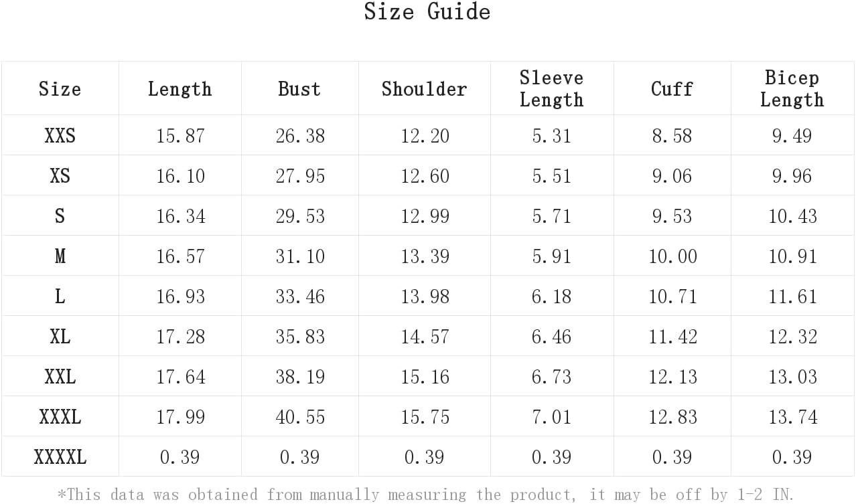Click the bust value 31.10
The width and height of the screenshot is (856, 504).
click(x=300, y=256)
